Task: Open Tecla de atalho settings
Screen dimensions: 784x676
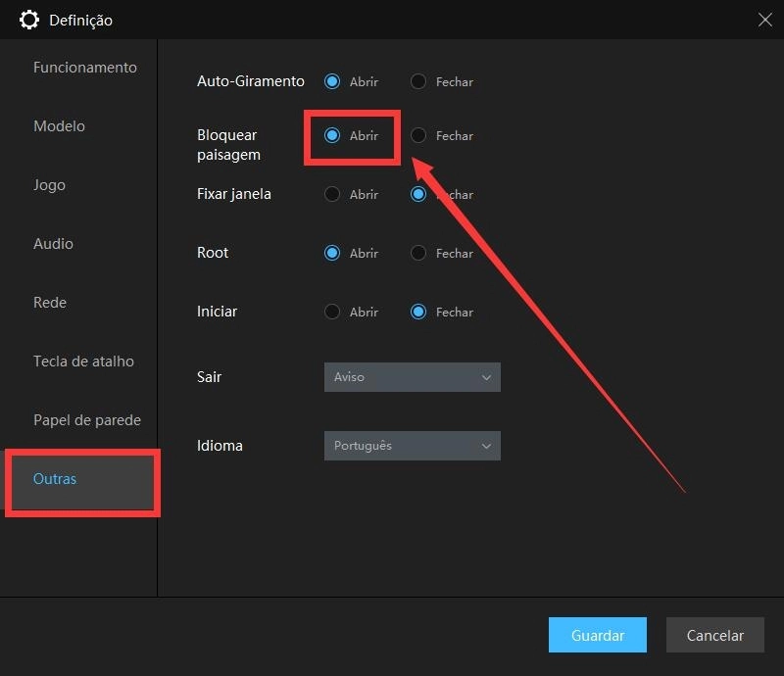Action: point(83,362)
